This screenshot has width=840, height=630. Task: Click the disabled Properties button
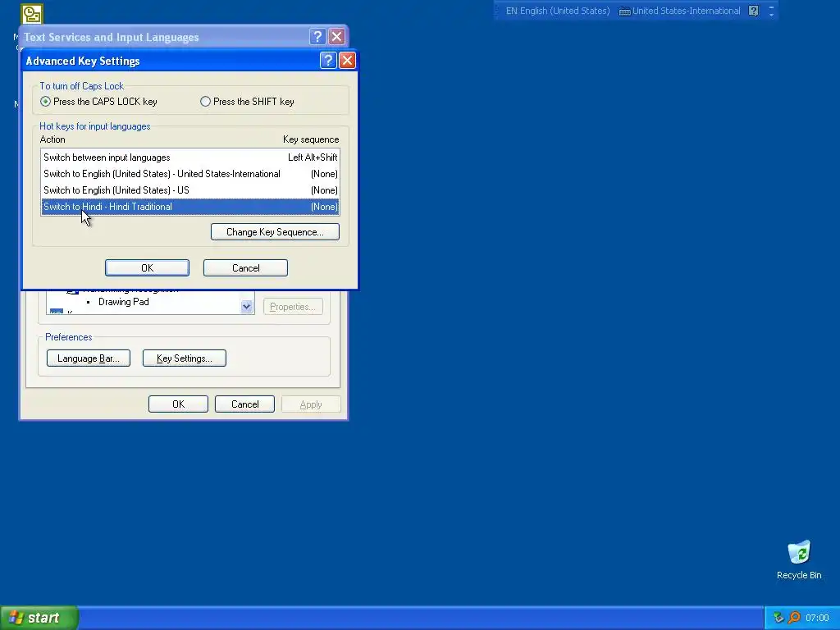coord(293,307)
